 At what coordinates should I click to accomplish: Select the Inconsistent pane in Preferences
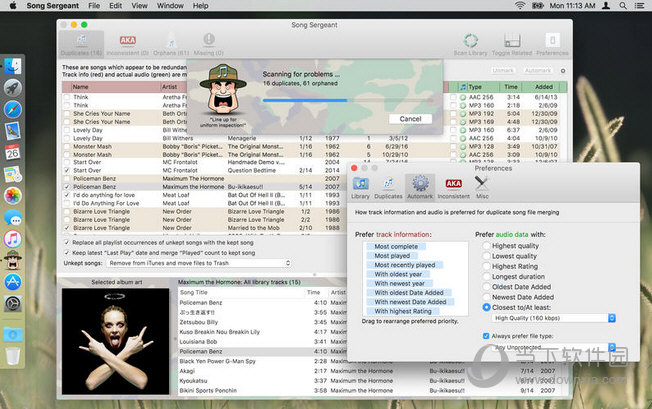(x=453, y=188)
